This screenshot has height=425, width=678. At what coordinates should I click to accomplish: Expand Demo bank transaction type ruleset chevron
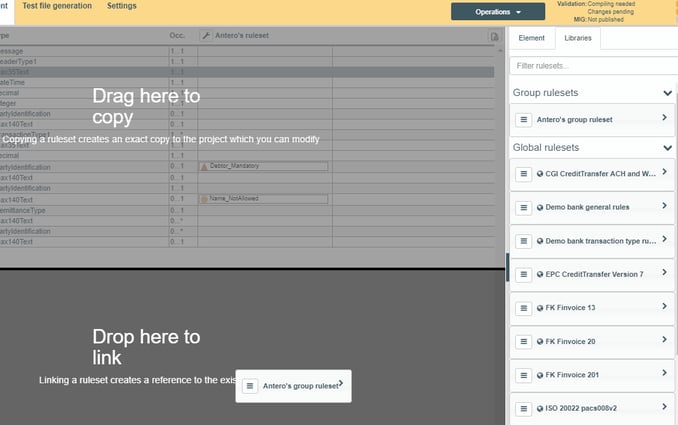[665, 239]
